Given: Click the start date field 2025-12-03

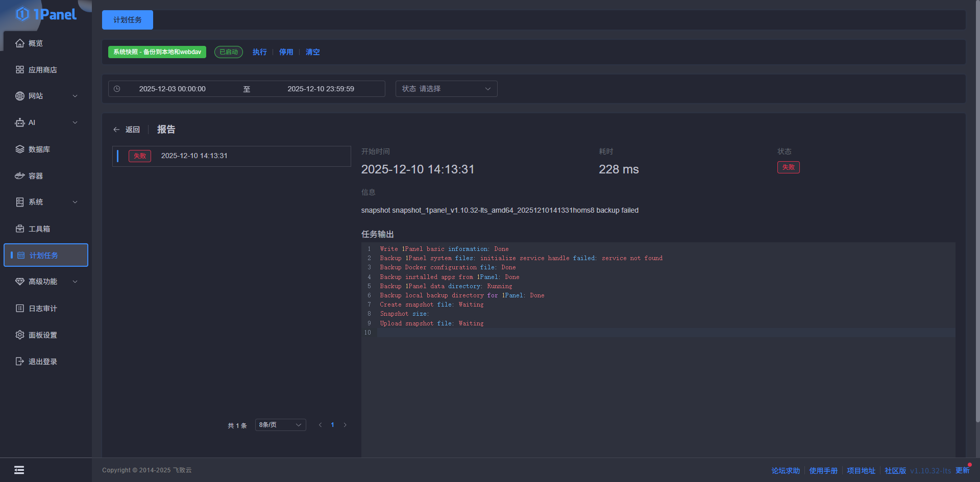Looking at the screenshot, I should 173,89.
